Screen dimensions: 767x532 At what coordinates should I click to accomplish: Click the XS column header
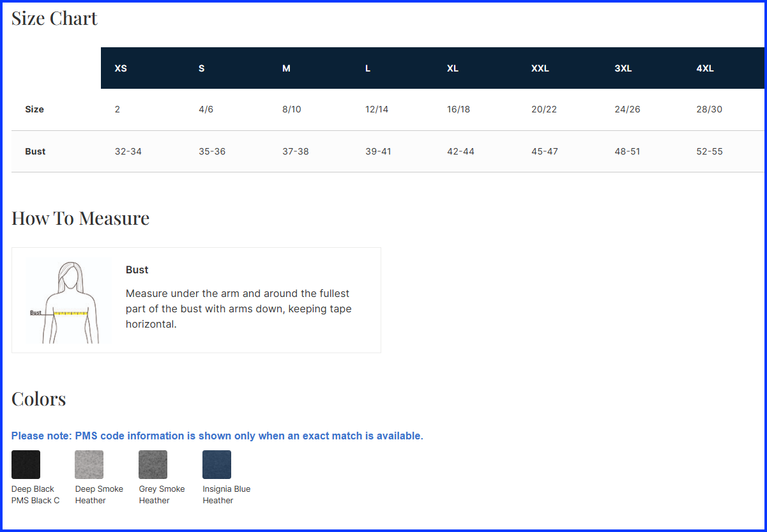(x=121, y=68)
